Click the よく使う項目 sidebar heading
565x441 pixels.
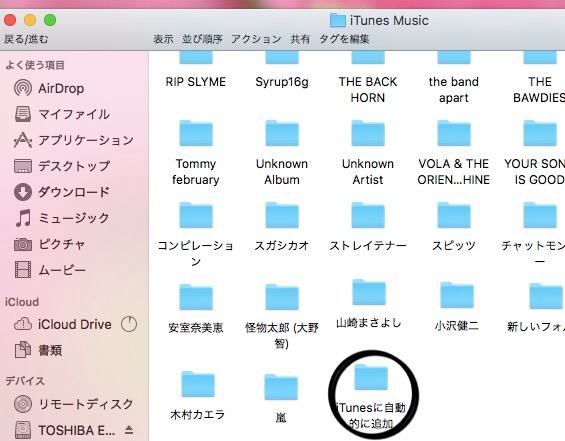(x=35, y=65)
